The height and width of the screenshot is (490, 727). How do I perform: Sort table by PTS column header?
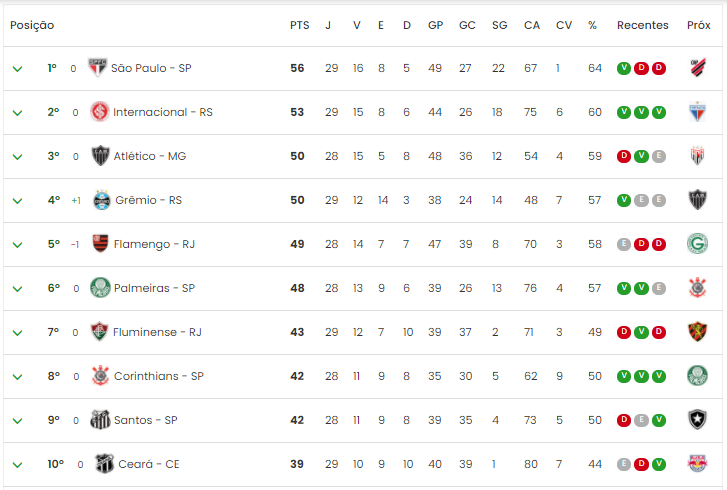pyautogui.click(x=300, y=25)
